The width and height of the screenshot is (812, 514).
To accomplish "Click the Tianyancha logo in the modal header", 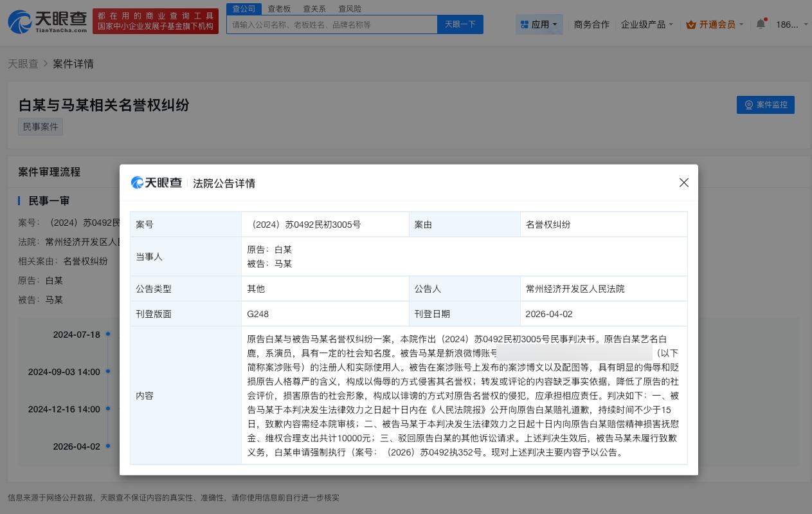I will click(156, 183).
